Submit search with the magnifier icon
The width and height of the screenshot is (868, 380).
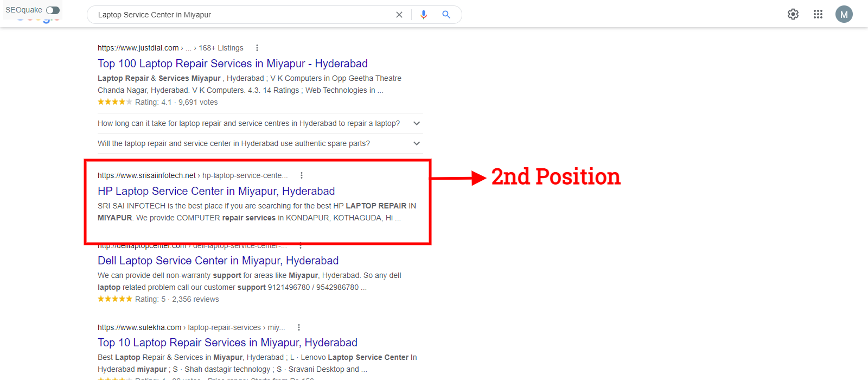coord(446,15)
